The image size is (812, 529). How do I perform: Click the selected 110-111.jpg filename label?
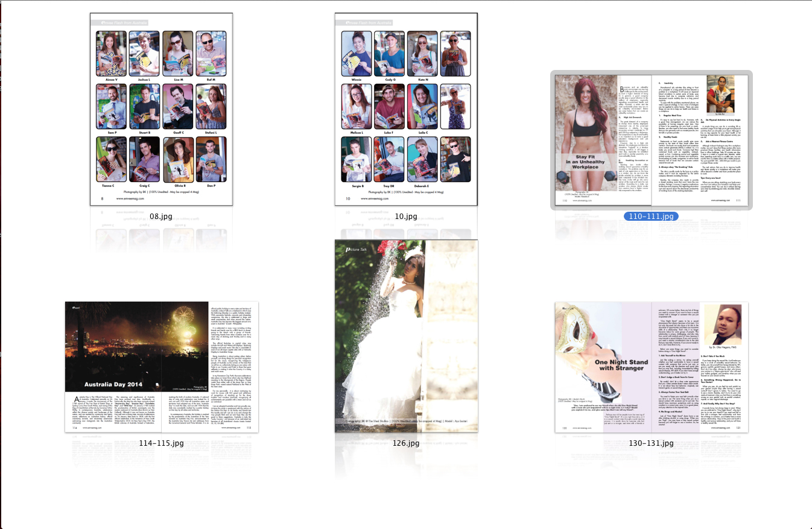point(651,216)
